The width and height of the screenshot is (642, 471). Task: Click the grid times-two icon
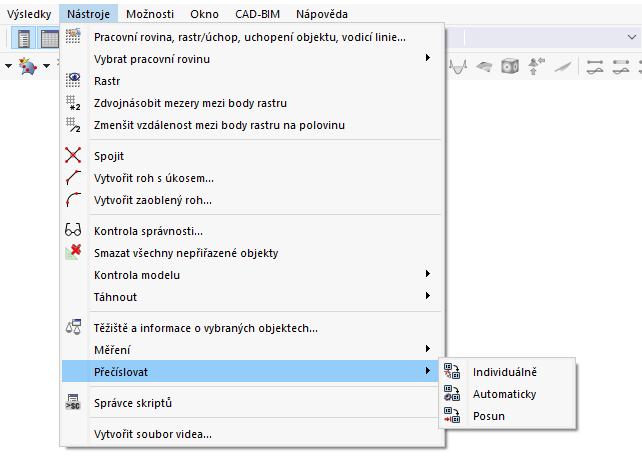coord(73,102)
